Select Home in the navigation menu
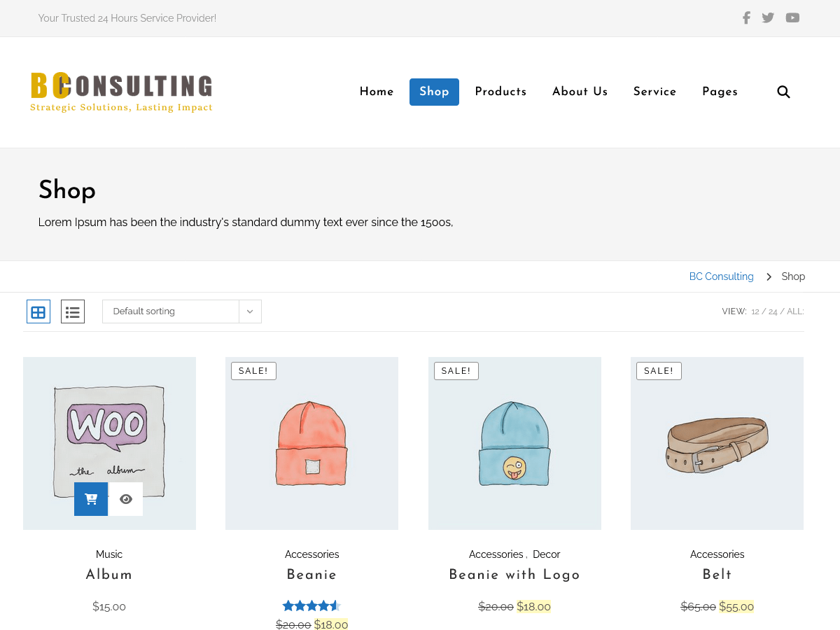Image resolution: width=840 pixels, height=630 pixels. point(377,92)
